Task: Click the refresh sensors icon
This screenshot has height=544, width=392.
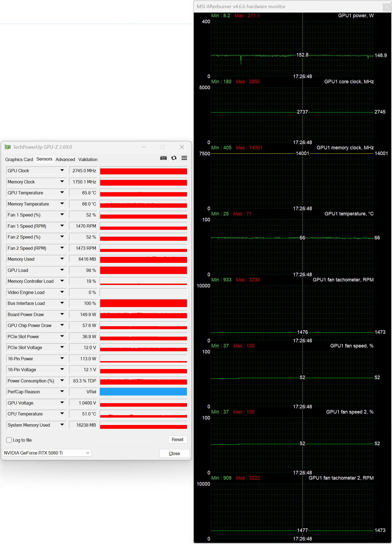Action: tap(174, 158)
